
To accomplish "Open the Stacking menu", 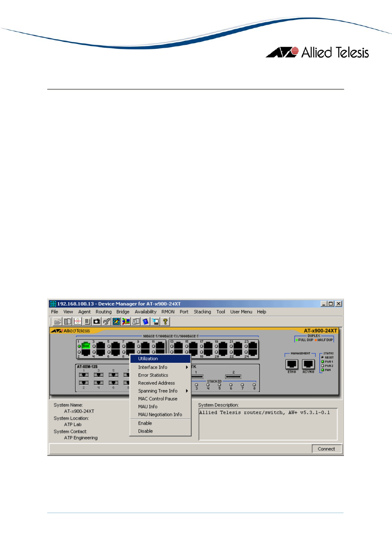I will (203, 312).
